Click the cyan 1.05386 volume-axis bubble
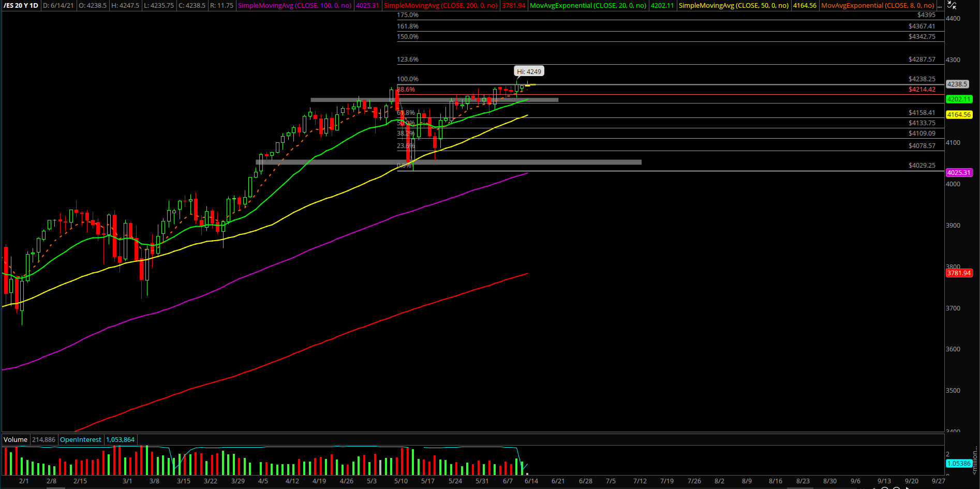980x489 pixels. (959, 464)
